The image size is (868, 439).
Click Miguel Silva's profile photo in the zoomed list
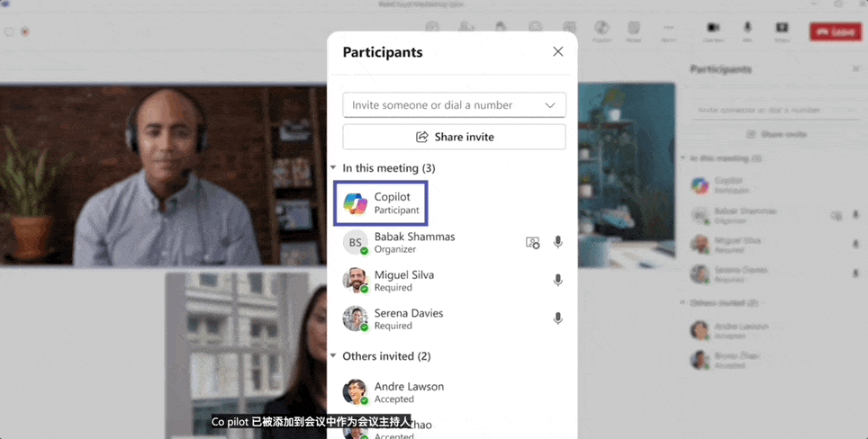pyautogui.click(x=355, y=281)
